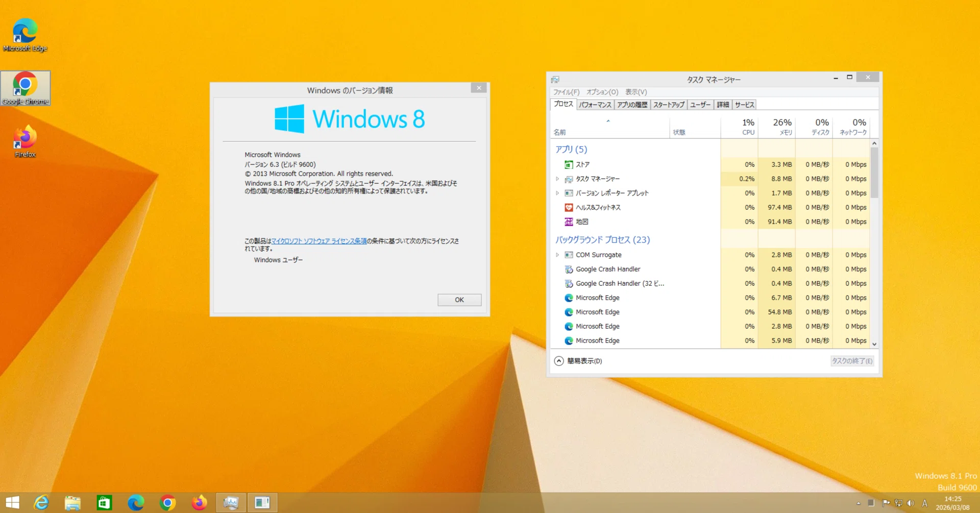The width and height of the screenshot is (980, 513).
Task: Select the Microsoft Edge desktop shortcut
Action: [25, 35]
